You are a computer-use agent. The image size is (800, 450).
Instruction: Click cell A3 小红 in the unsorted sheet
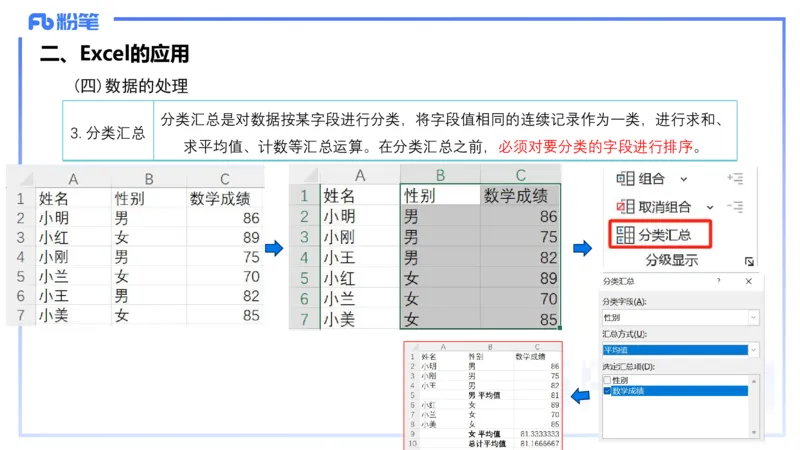tap(73, 238)
